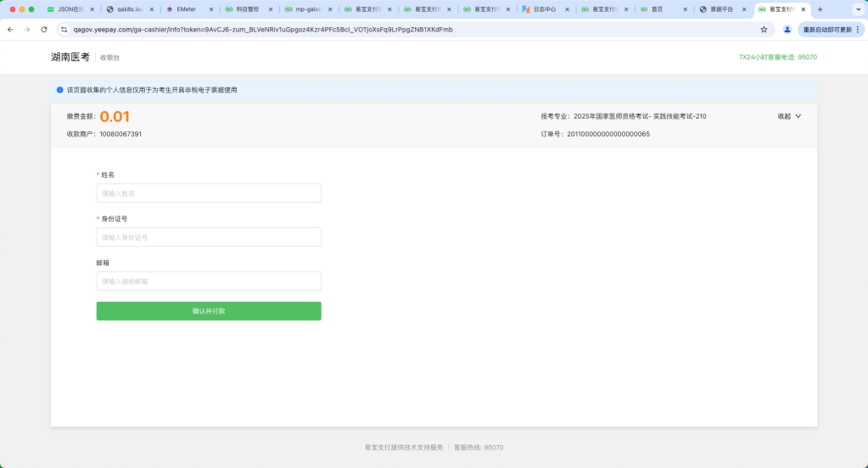The width and height of the screenshot is (868, 468).
Task: Click the blue info icon in notice banner
Action: (x=60, y=90)
